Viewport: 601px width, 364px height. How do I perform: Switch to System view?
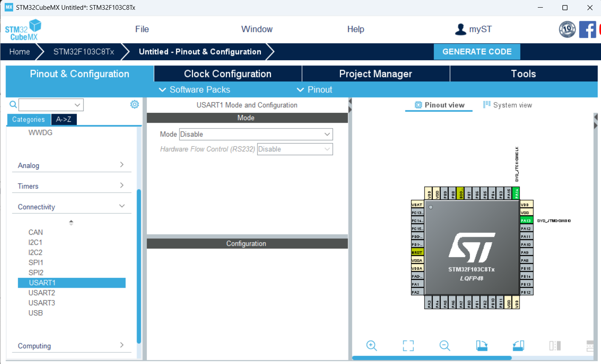(x=508, y=105)
